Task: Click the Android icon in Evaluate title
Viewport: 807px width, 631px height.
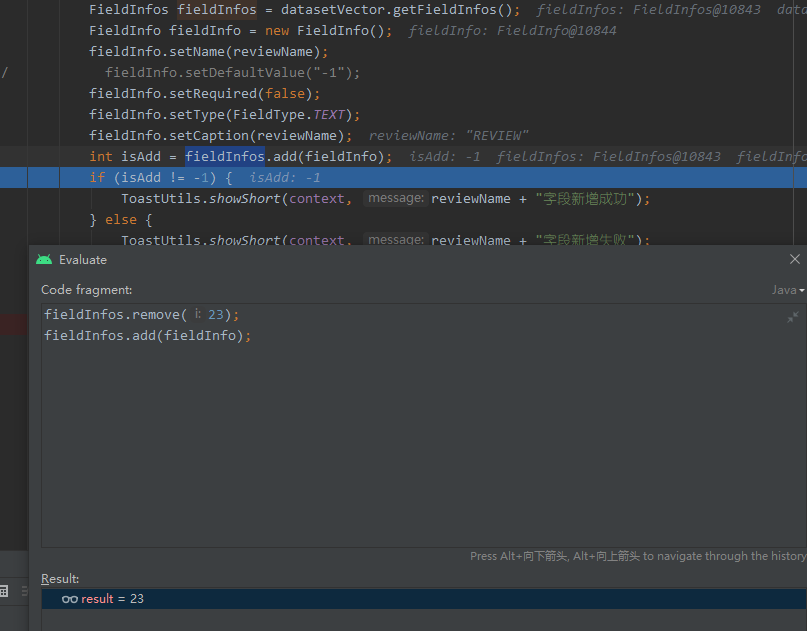Action: point(44,259)
